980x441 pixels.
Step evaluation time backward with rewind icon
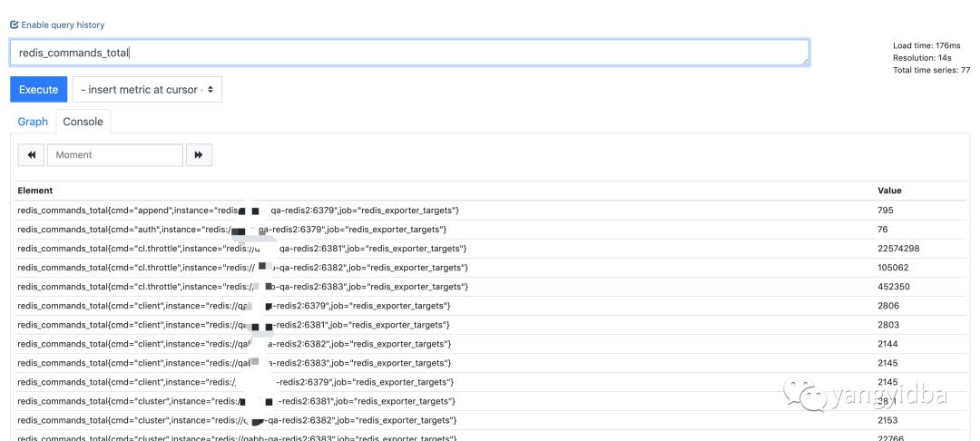pos(31,155)
